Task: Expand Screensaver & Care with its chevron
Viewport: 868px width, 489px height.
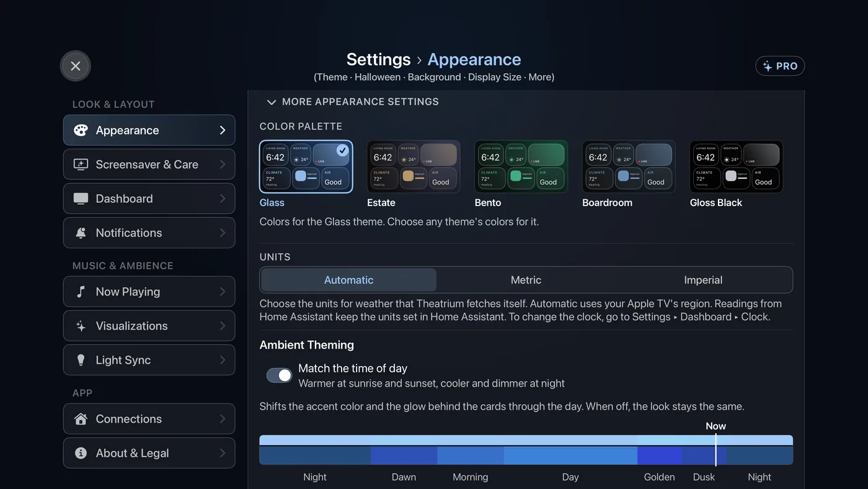Action: [223, 164]
